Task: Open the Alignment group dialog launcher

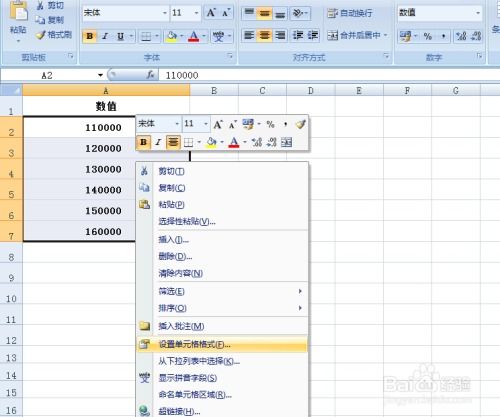Action: [x=386, y=56]
